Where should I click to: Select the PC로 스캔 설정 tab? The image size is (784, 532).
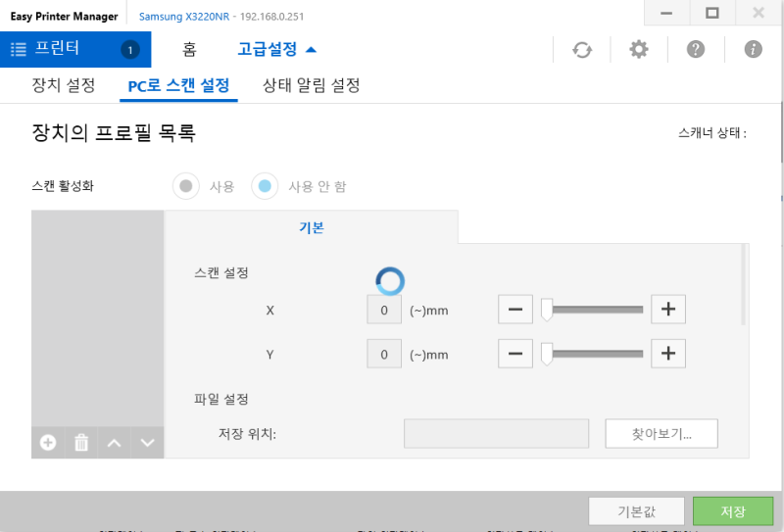[x=178, y=85]
